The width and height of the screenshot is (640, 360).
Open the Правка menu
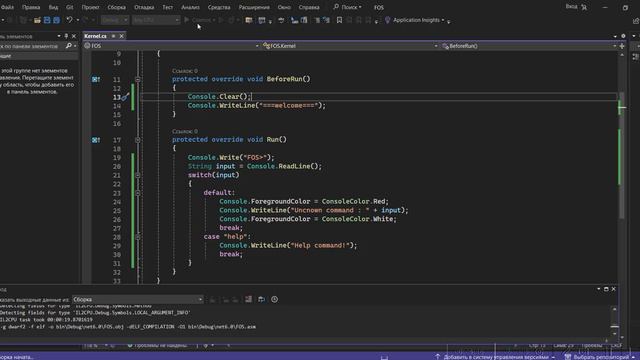click(31, 7)
